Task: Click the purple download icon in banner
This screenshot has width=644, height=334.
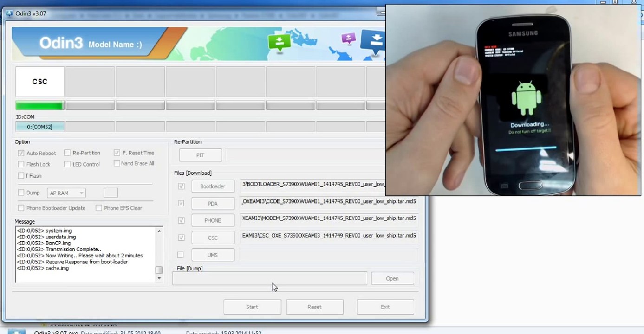Action: click(349, 38)
